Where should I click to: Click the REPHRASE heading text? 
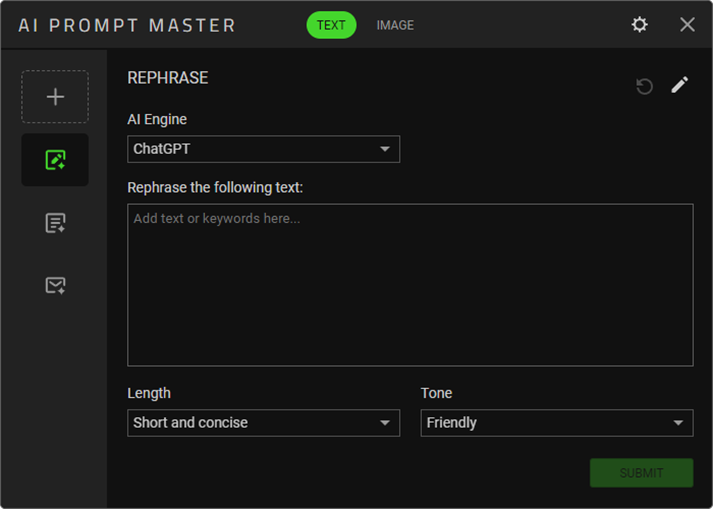[x=168, y=78]
